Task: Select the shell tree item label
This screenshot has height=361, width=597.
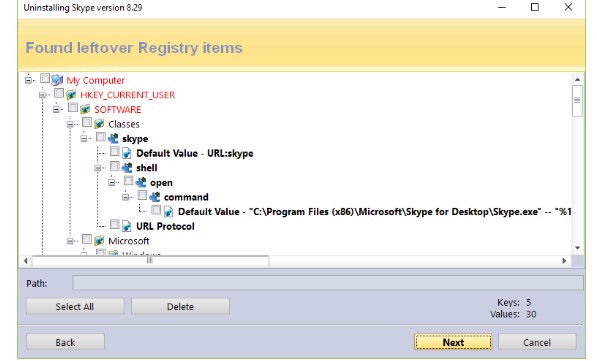Action: [x=147, y=168]
